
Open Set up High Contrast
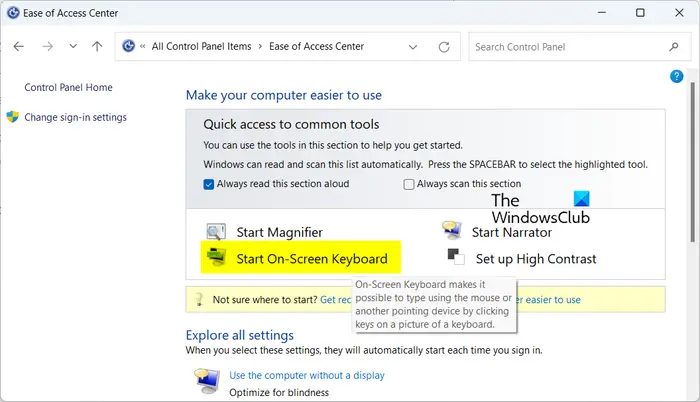[x=536, y=259]
